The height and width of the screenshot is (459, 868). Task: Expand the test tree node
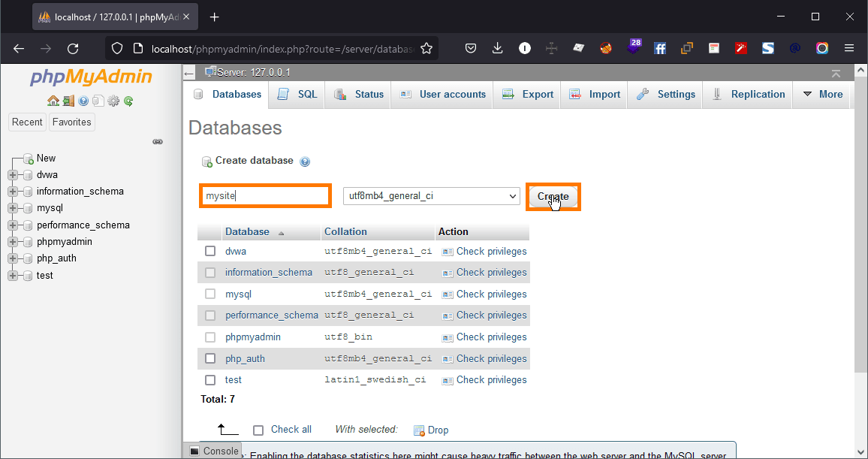(x=12, y=276)
